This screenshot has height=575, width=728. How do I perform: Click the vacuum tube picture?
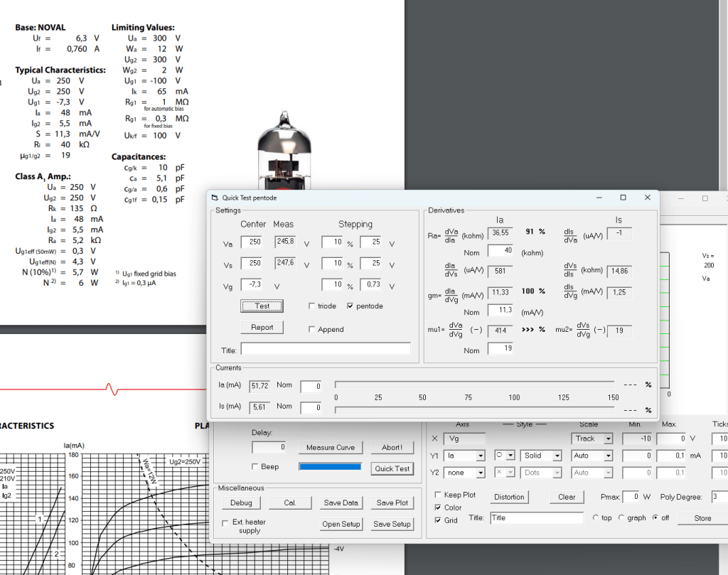point(285,151)
